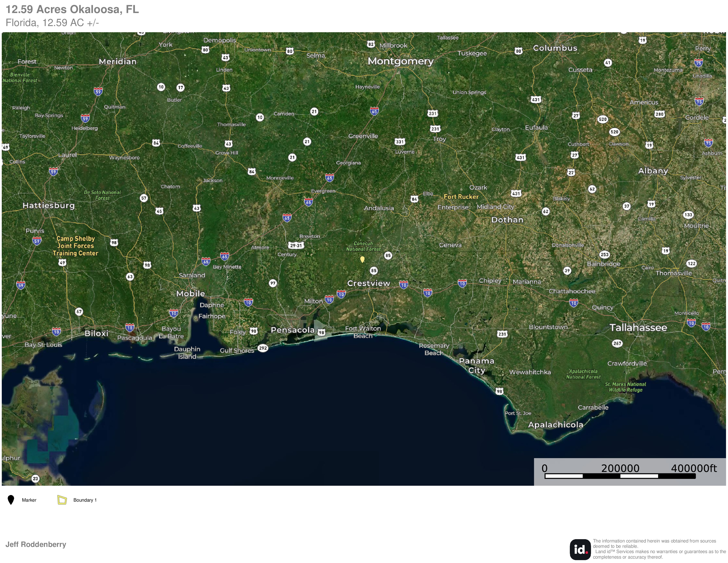The width and height of the screenshot is (728, 563).
Task: Click the 253 route shield near Bainbridge
Action: [x=604, y=255]
